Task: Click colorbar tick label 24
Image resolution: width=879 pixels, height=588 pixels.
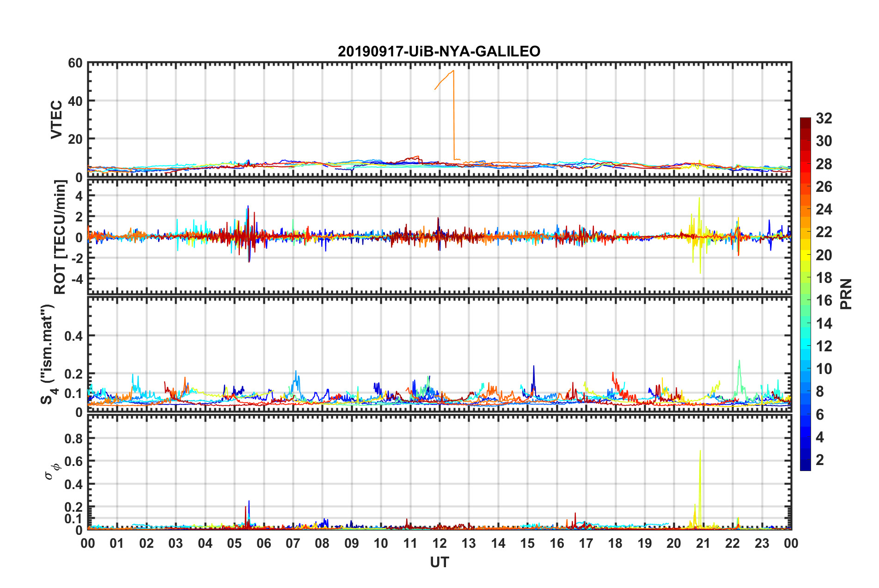Action: 824,209
